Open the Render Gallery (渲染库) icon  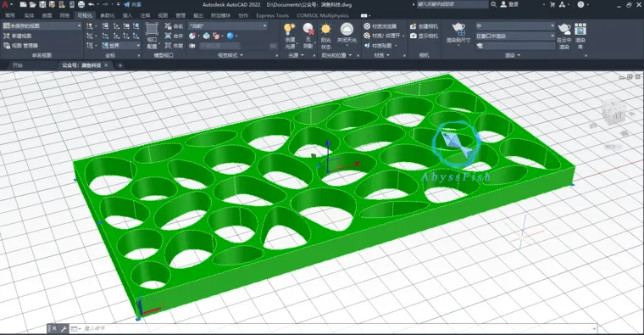[x=580, y=29]
